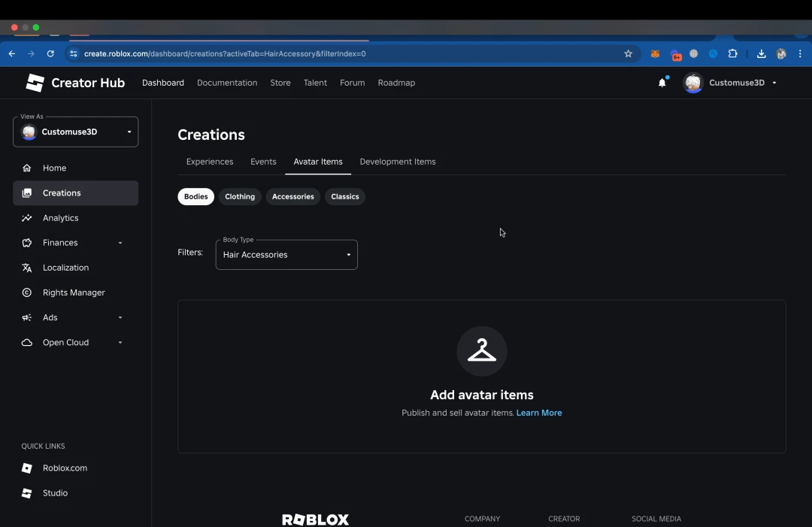The image size is (812, 527).
Task: Click the Ads megaphone icon
Action: 27,317
